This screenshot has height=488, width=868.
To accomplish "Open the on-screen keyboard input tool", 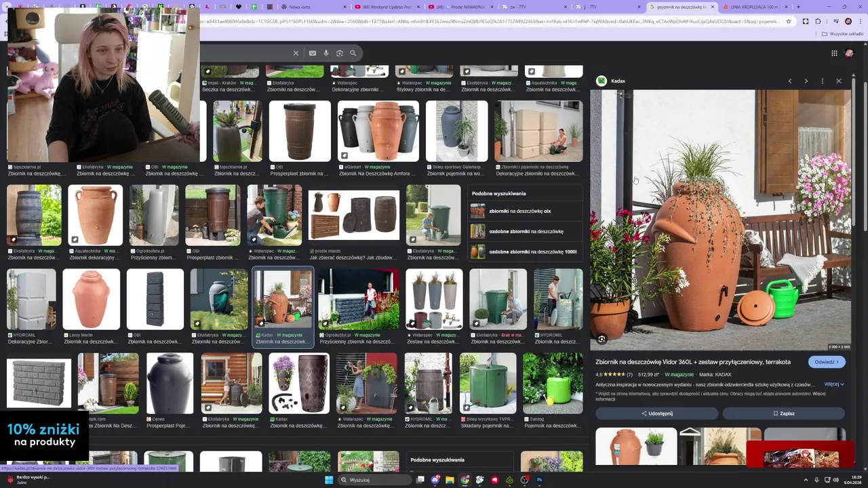I will (x=313, y=53).
